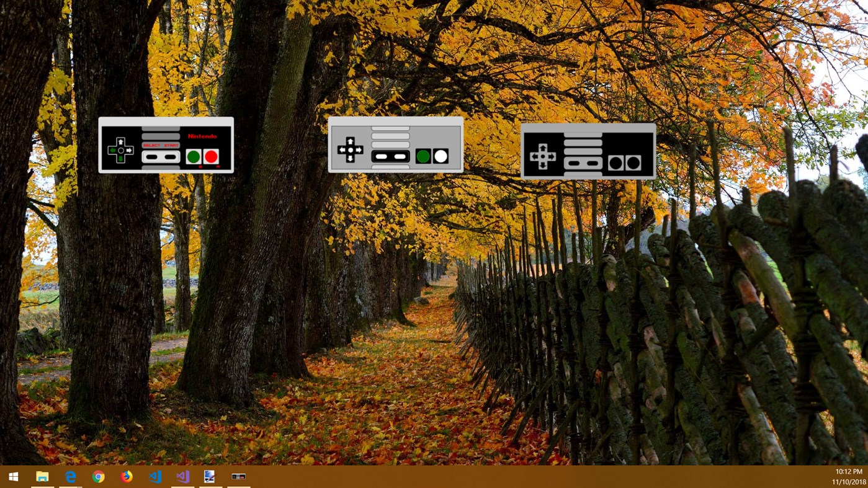Open the Windows Start menu

point(12,476)
